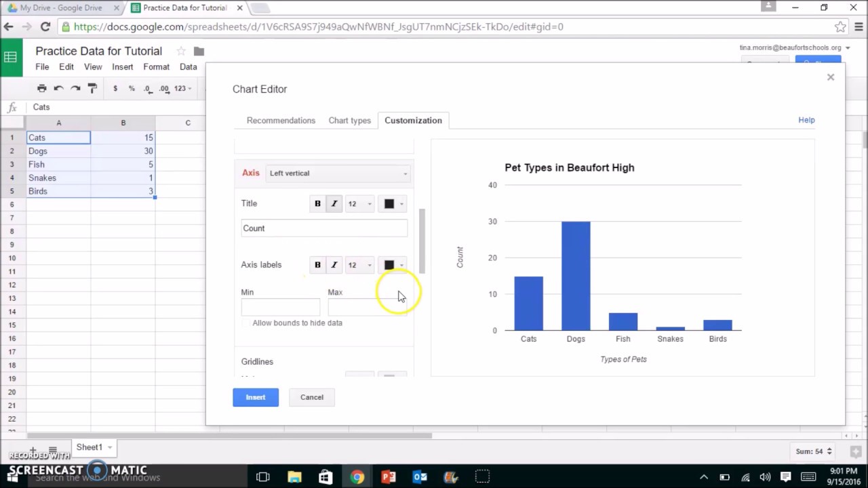This screenshot has width=868, height=488.
Task: Switch to the Chart types tab
Action: [x=350, y=121]
